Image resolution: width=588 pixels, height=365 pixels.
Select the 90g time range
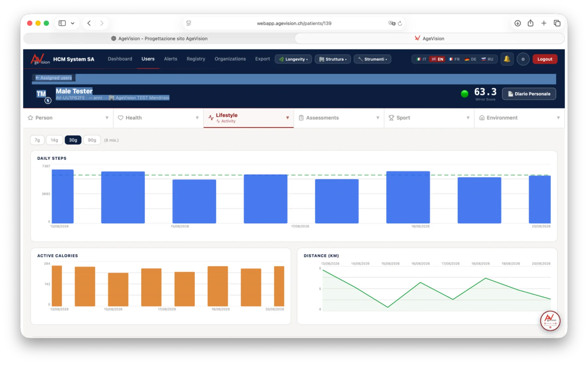coord(92,140)
